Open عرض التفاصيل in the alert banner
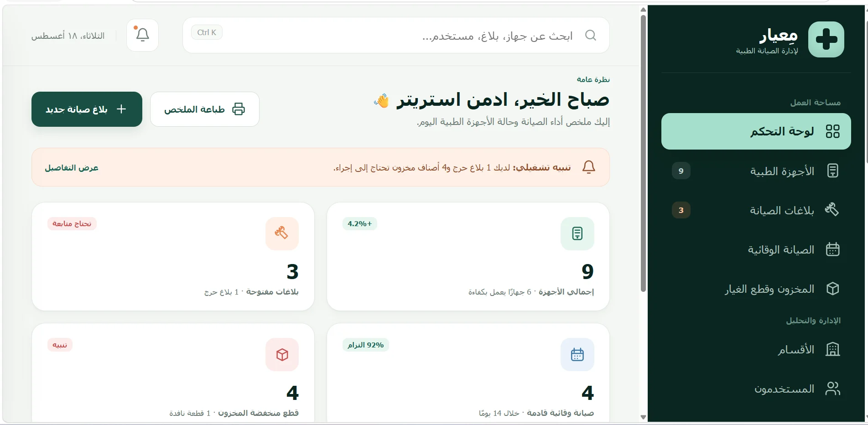The image size is (868, 425). (x=72, y=168)
